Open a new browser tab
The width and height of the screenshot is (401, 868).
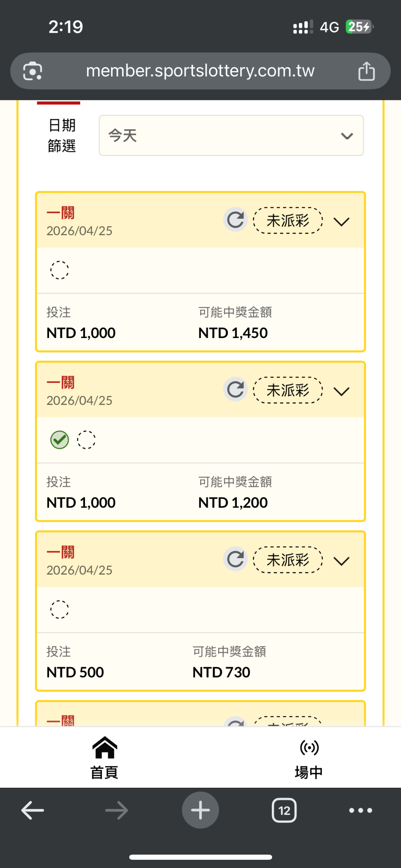point(200,810)
